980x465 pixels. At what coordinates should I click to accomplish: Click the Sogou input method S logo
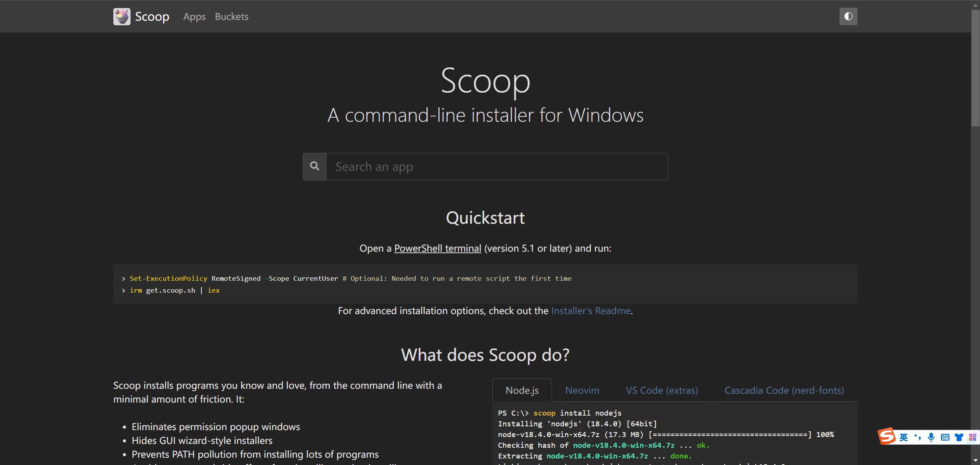(886, 436)
